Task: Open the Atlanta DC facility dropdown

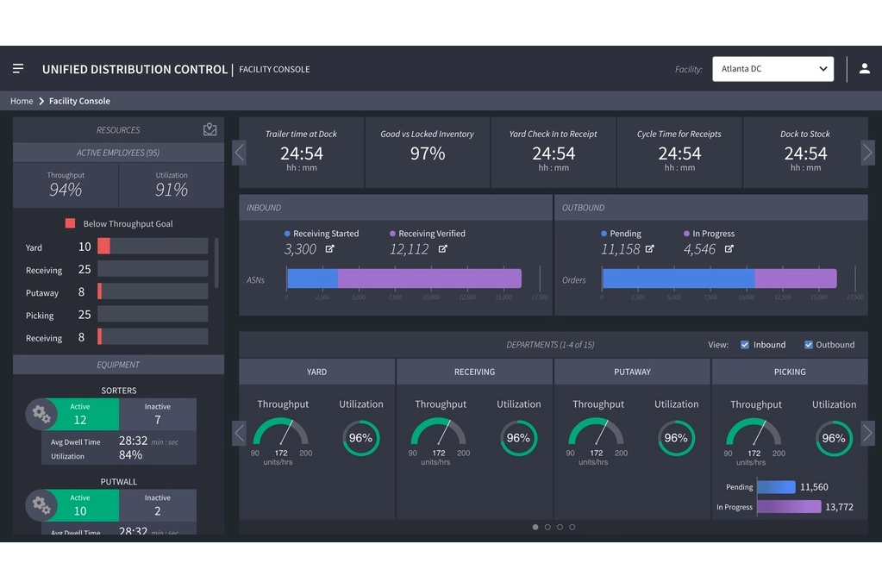Action: point(773,69)
